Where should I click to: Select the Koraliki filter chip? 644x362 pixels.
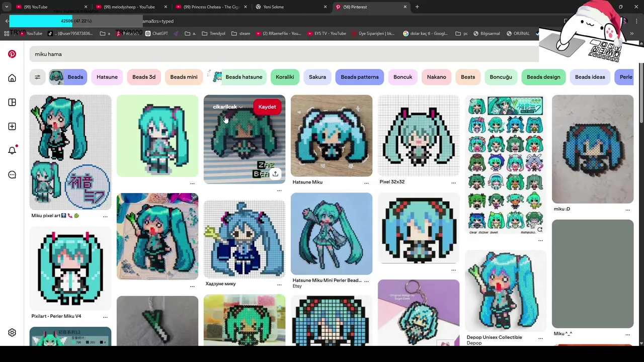point(285,77)
